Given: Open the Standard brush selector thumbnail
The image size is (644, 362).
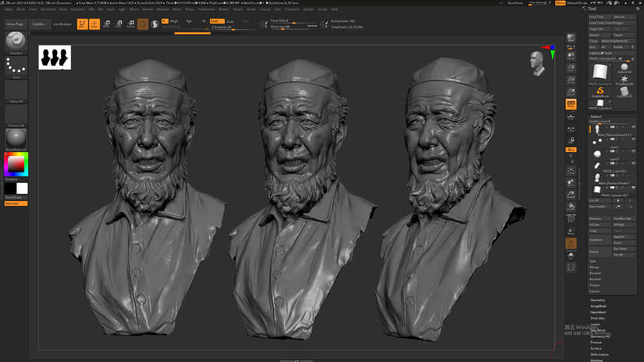Looking at the screenshot, I should (16, 43).
